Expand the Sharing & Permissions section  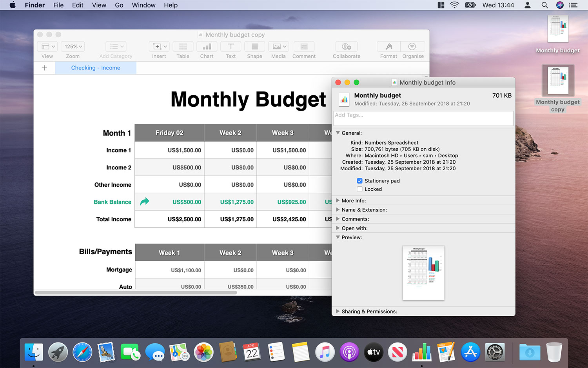tap(338, 311)
